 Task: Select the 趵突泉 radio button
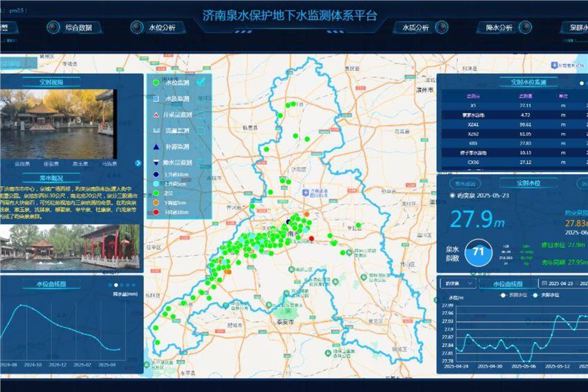(x=452, y=195)
